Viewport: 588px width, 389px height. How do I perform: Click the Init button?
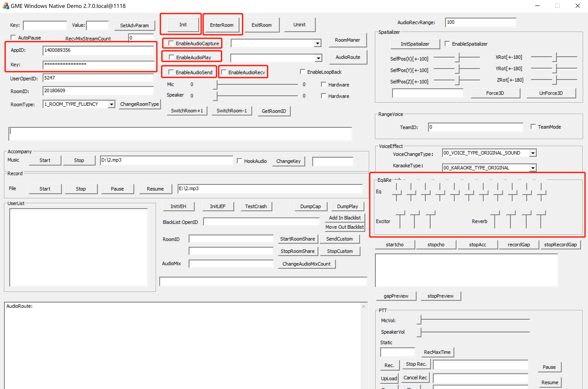(183, 25)
